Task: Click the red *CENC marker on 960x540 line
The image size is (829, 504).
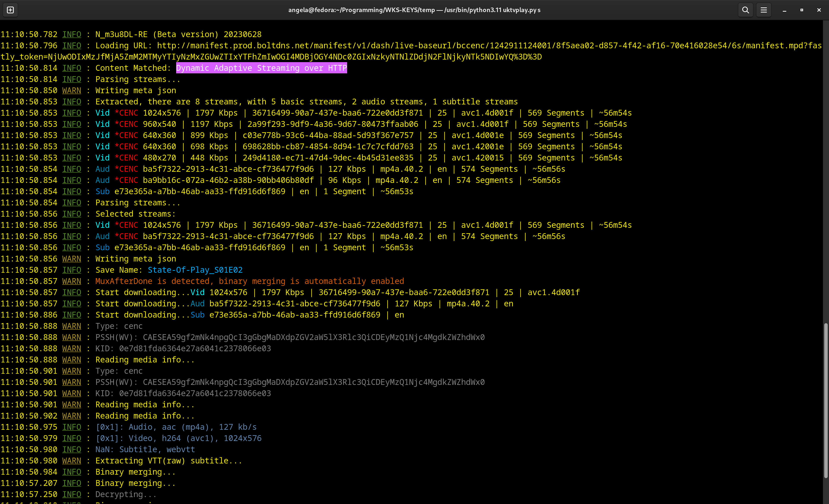Action: click(x=127, y=124)
